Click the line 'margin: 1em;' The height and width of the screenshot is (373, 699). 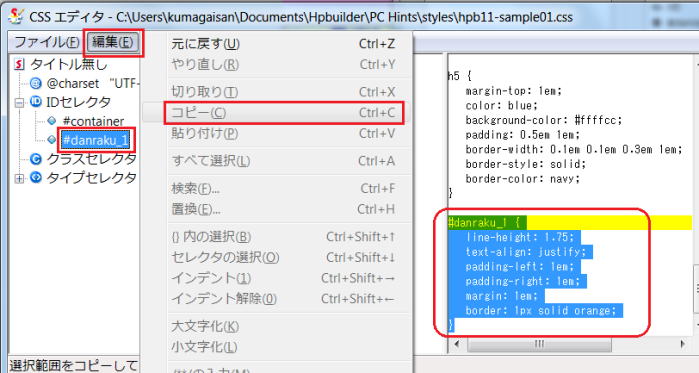pyautogui.click(x=502, y=296)
